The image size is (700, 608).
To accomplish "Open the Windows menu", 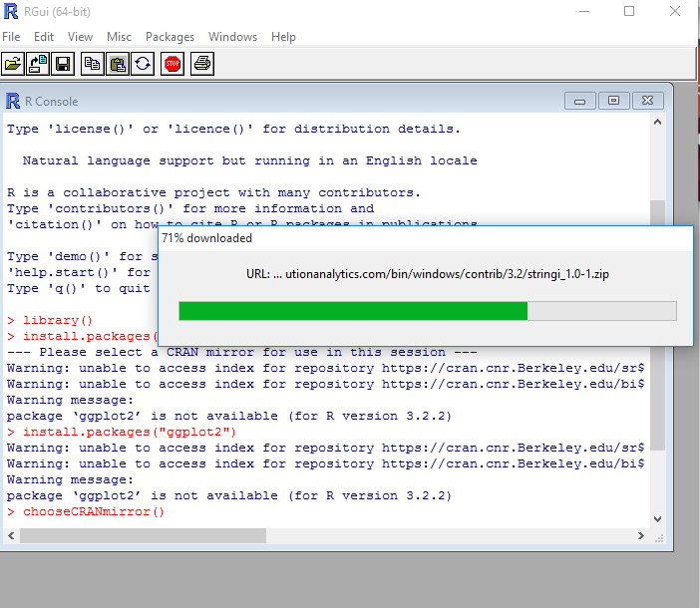I will (x=233, y=37).
